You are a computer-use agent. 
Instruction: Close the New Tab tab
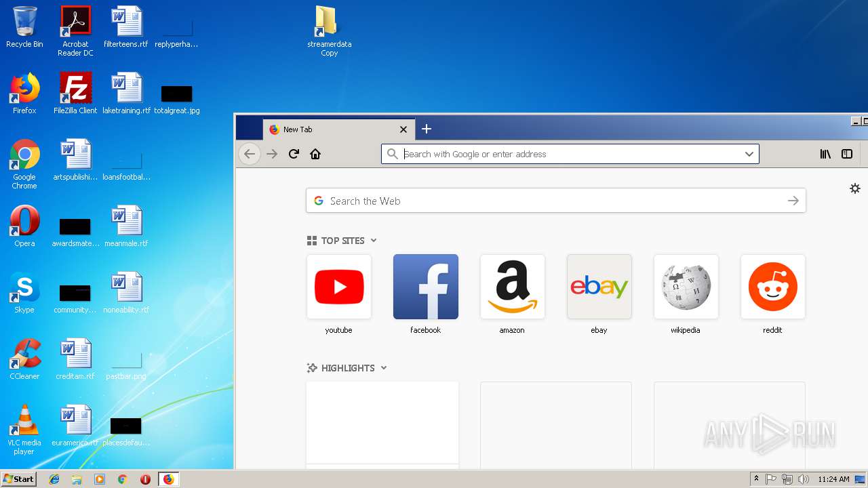click(403, 129)
